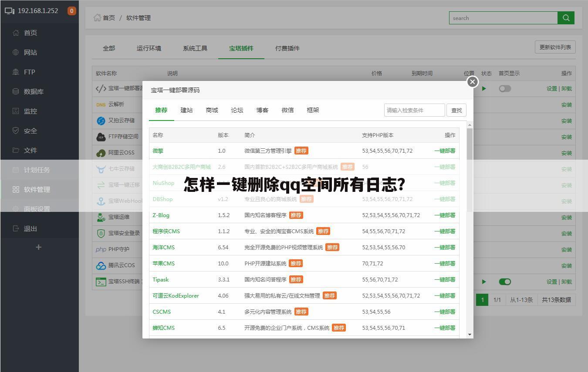The height and width of the screenshot is (372, 588).
Task: Click the 更新软件列表 button
Action: (x=555, y=47)
